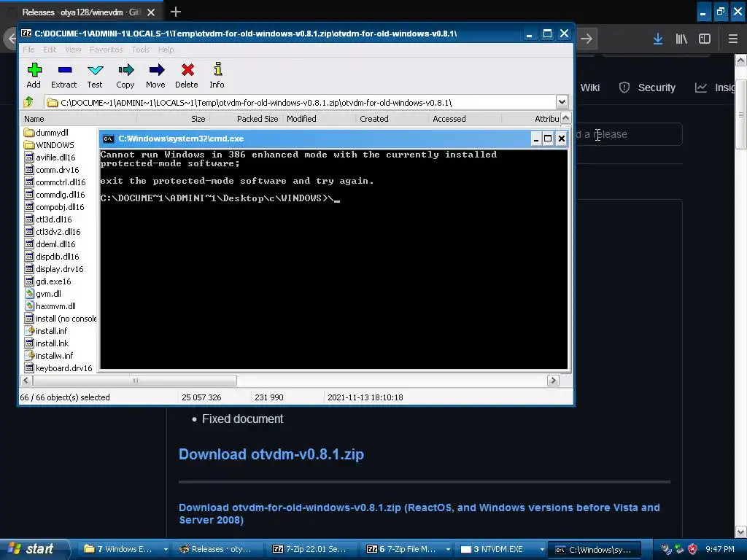
Task: Open 7-Zip Tools menu
Action: pyautogui.click(x=141, y=50)
